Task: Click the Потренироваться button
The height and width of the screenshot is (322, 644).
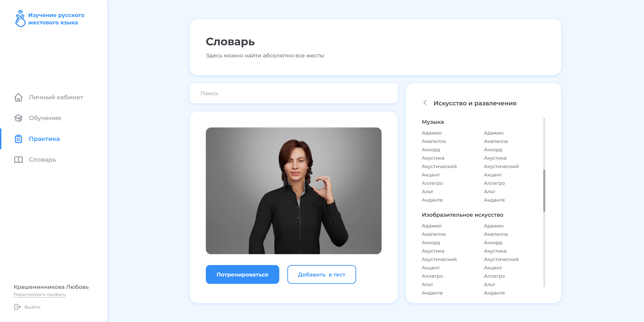Action: 243,274
